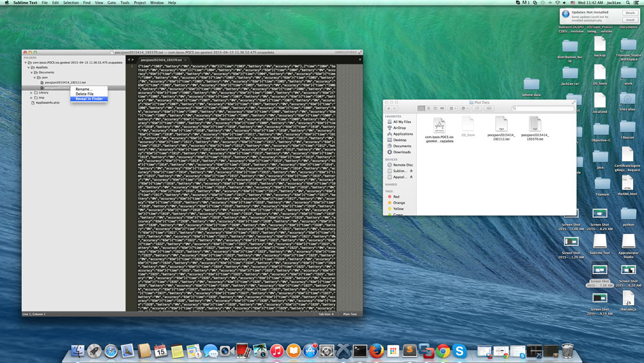Switch to pocsjson2015414_193370.txt editor tab
This screenshot has width=644, height=363.
coord(161,60)
